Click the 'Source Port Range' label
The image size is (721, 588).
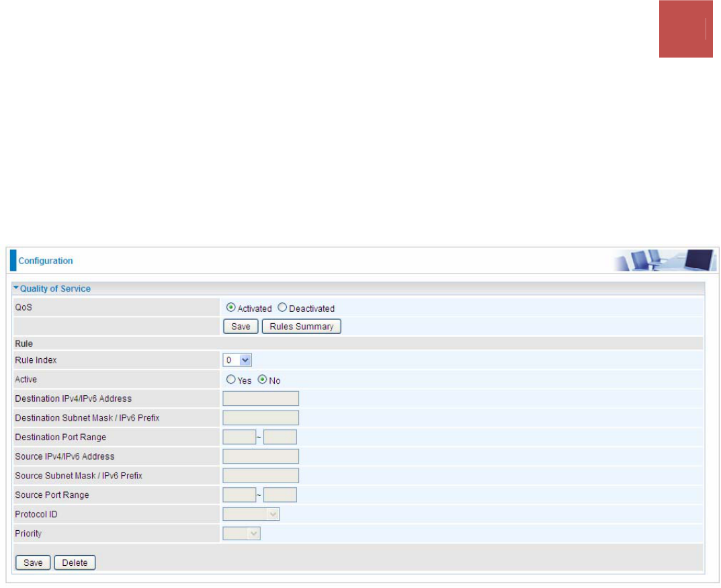52,495
